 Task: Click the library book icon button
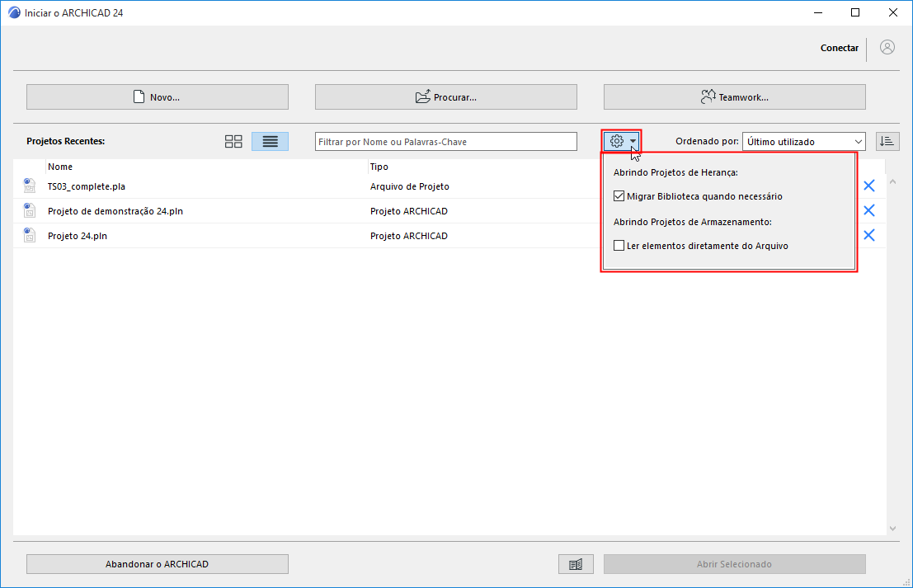(576, 564)
